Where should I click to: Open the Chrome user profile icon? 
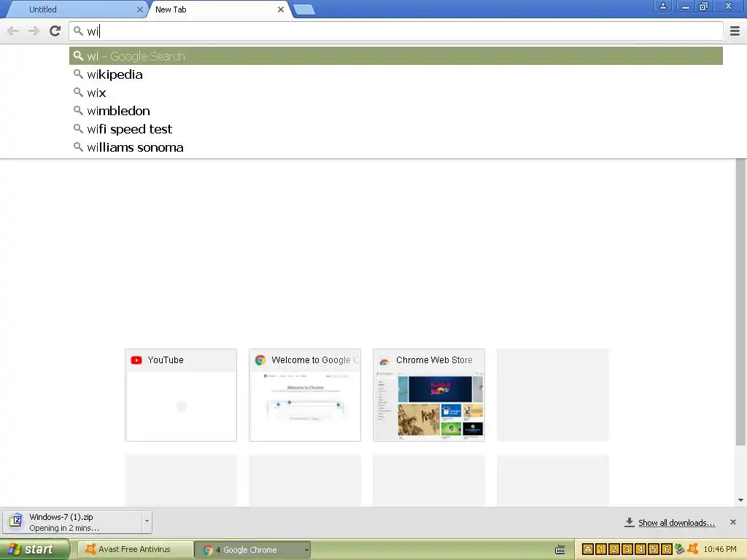pyautogui.click(x=662, y=6)
